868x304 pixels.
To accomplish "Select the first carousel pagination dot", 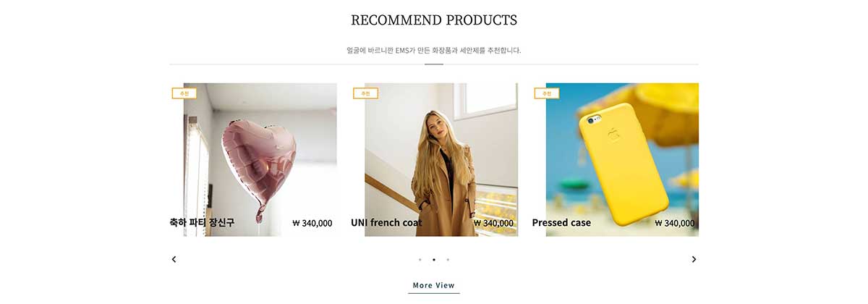I will (x=420, y=259).
